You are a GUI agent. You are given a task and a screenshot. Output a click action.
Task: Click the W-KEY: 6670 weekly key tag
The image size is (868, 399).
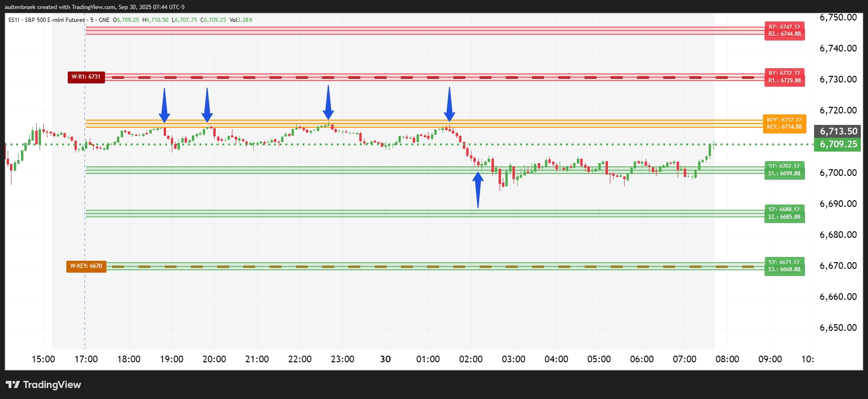point(86,266)
